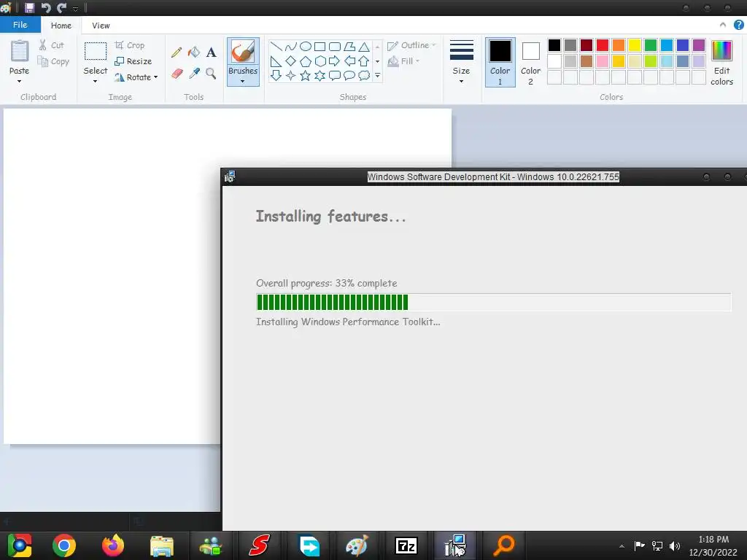The image size is (747, 560).
Task: Expand the Paste dropdown arrow
Action: 20,82
